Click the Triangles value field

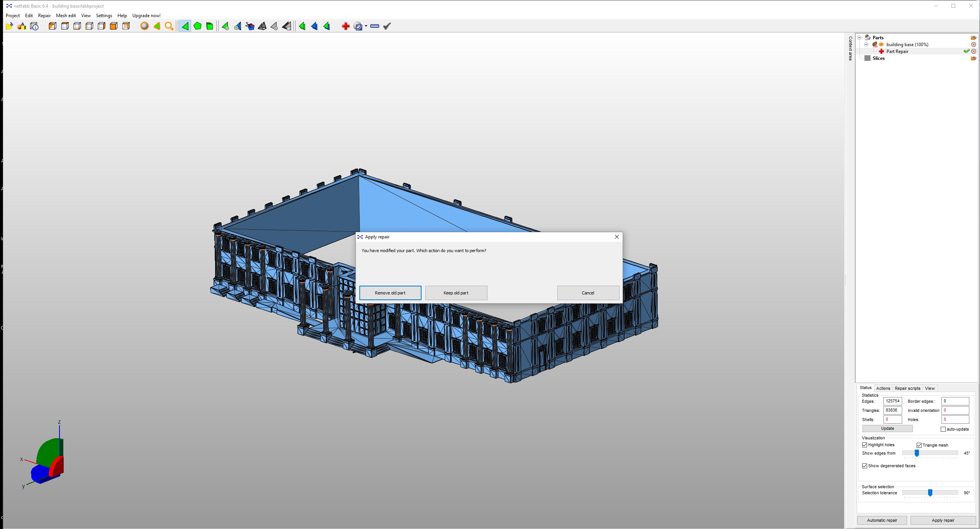pos(893,410)
